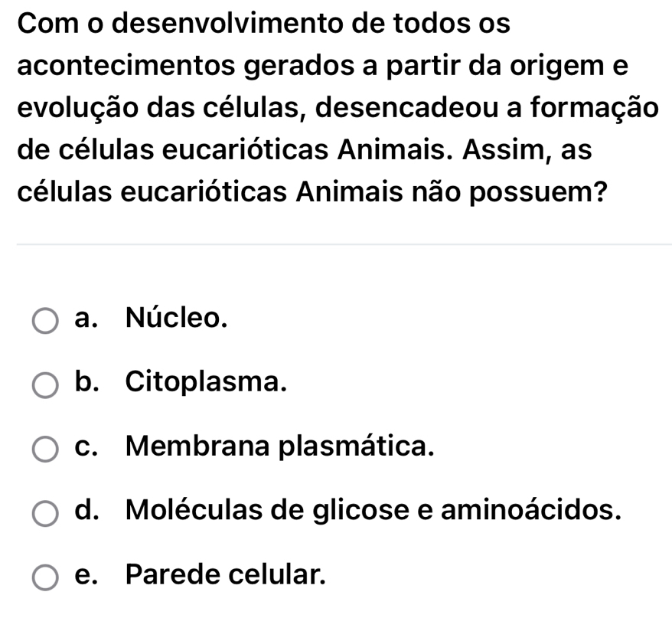Choose the Membrana plasmática radio button
Screen dimensions: 672x618
[x=45, y=448]
